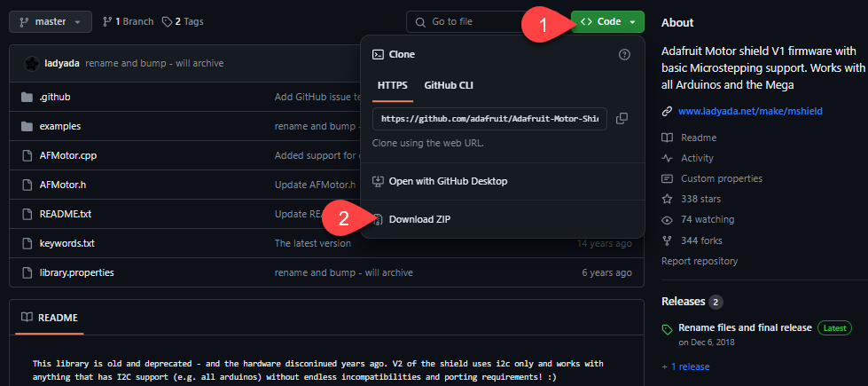
Task: Open the library.properties file
Action: pos(77,272)
